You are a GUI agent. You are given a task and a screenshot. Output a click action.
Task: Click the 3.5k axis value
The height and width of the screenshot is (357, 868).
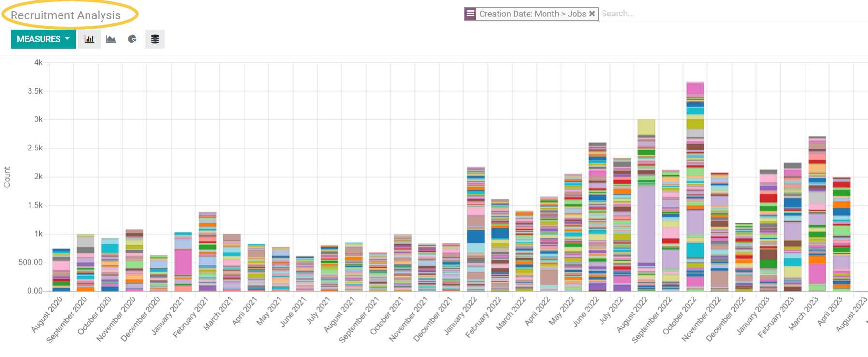[35, 91]
